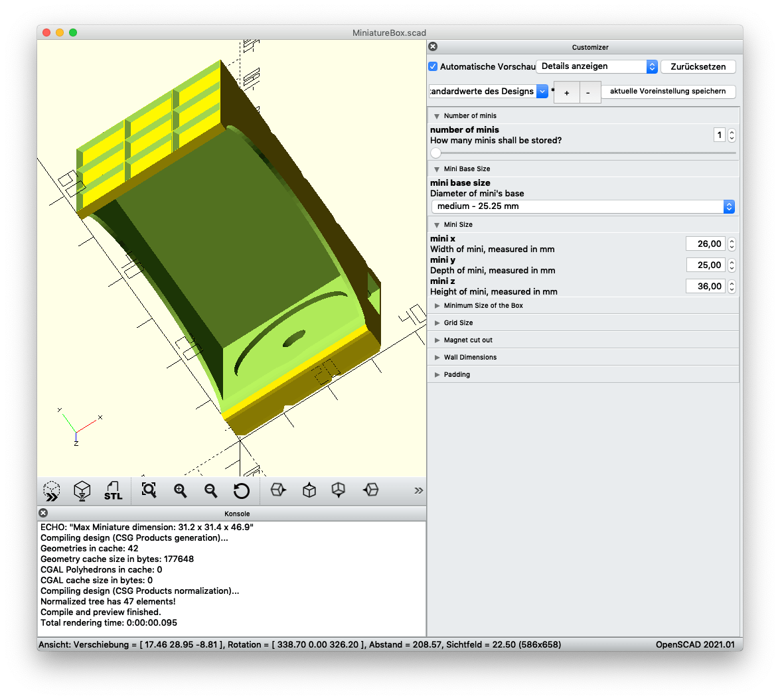Click the 'CGAL Polyhedrons in cache: 0' line
780x700 pixels.
pos(101,570)
